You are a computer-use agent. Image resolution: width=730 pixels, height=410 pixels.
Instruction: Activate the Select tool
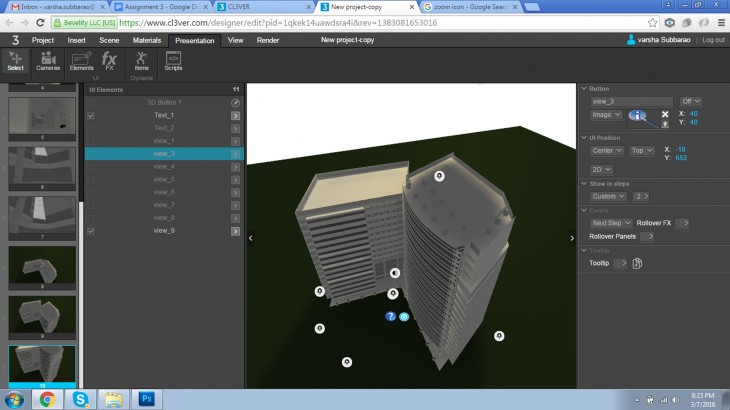coord(15,61)
